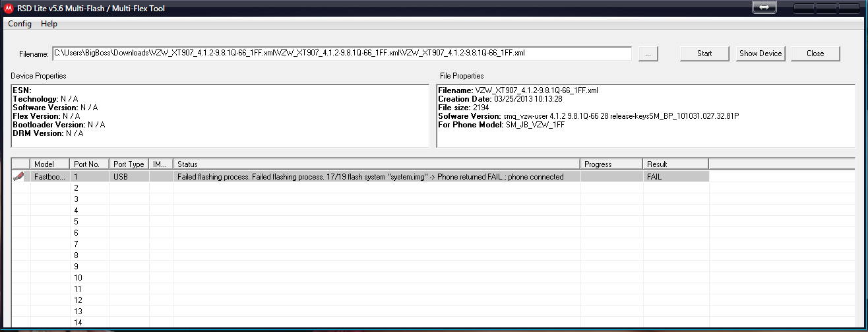
Task: Click the Show Device button
Action: coord(760,53)
